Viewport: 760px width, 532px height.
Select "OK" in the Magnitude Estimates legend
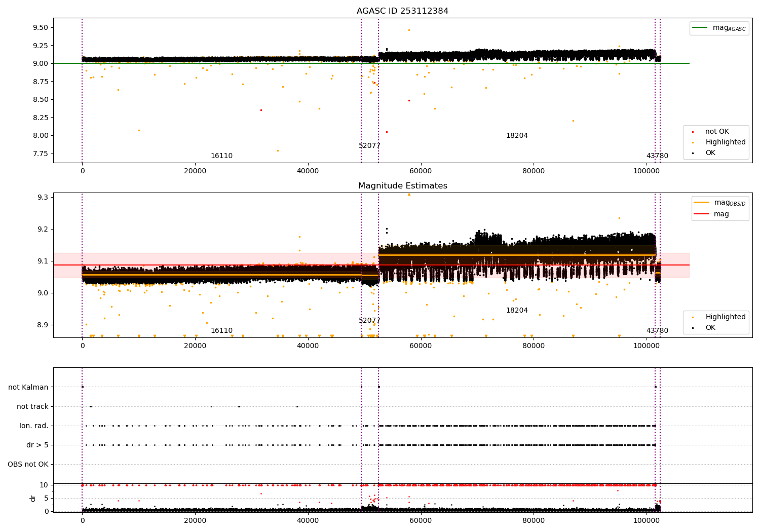pyautogui.click(x=710, y=328)
